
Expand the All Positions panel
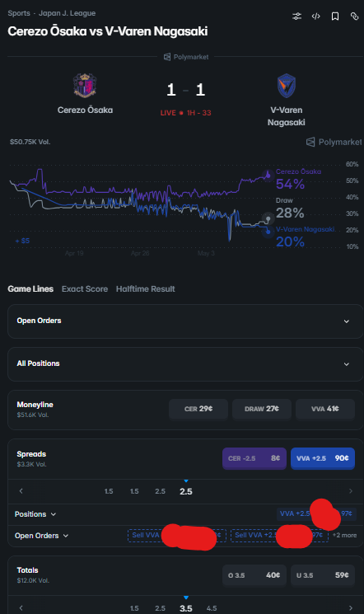pos(185,364)
